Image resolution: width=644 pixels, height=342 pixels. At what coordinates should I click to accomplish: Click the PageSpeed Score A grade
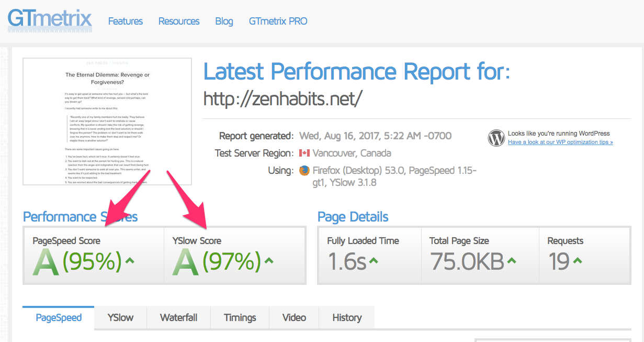pyautogui.click(x=46, y=262)
